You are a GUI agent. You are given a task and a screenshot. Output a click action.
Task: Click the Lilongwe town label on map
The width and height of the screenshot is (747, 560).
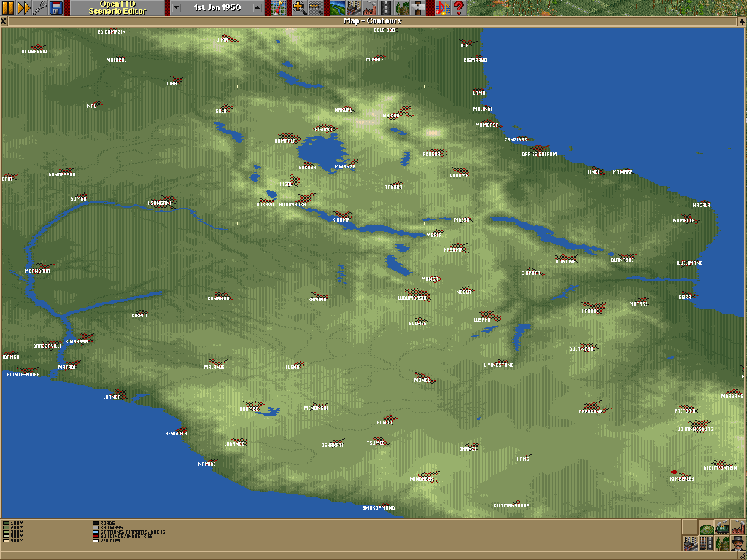click(565, 262)
